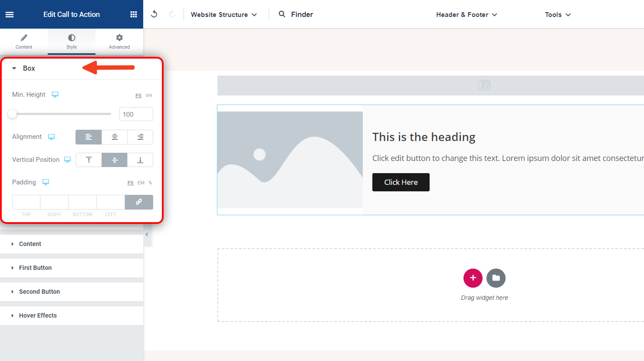Open the Header & Footer dropdown

(467, 14)
